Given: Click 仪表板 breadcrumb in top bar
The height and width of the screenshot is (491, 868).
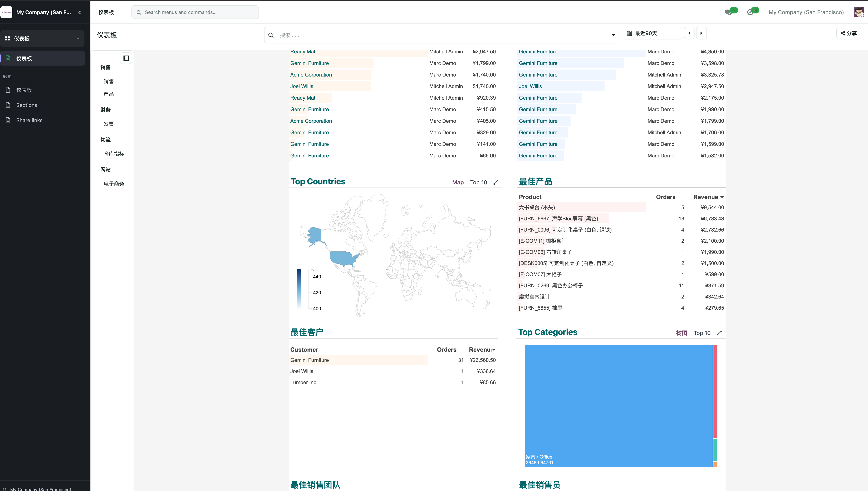Looking at the screenshot, I should click(106, 12).
